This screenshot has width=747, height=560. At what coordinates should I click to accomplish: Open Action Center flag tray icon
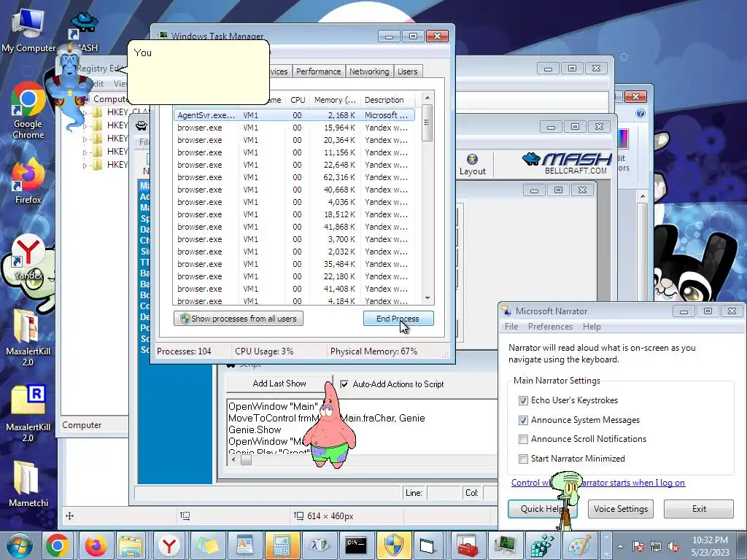[x=638, y=547]
